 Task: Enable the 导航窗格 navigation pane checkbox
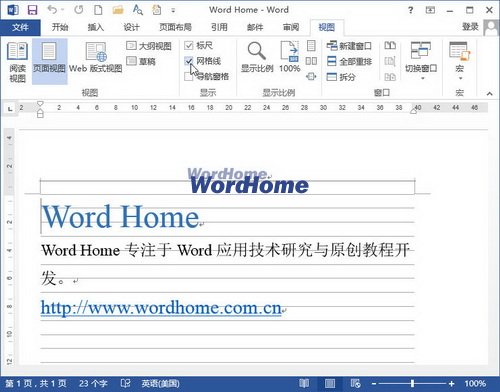189,77
